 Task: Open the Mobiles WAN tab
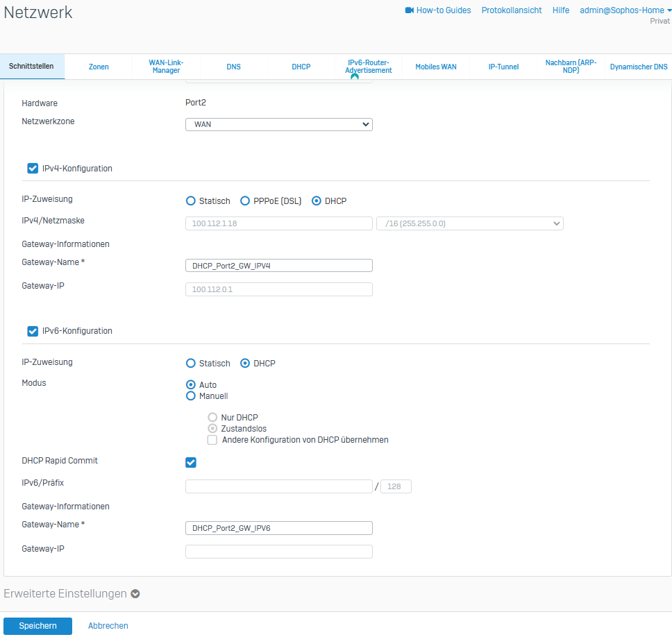436,67
